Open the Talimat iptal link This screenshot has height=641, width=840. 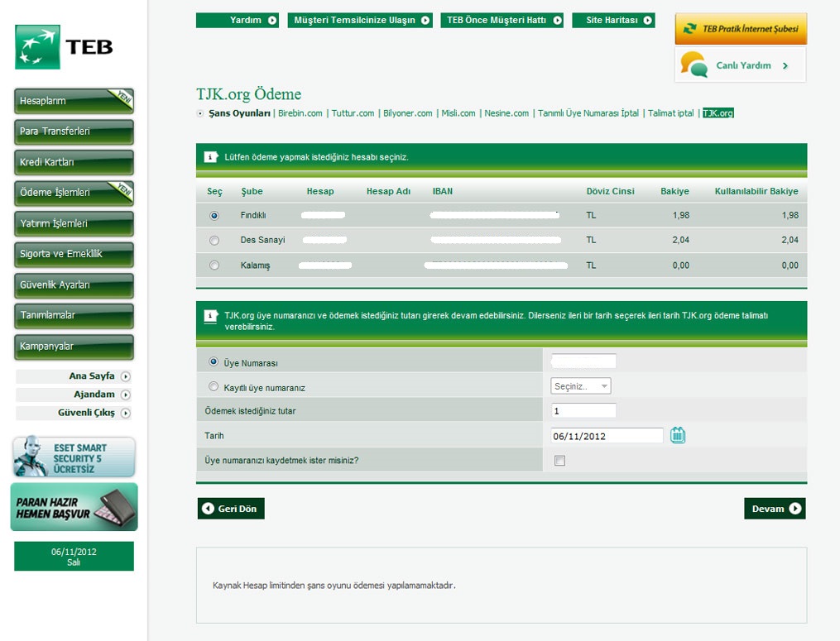[670, 113]
